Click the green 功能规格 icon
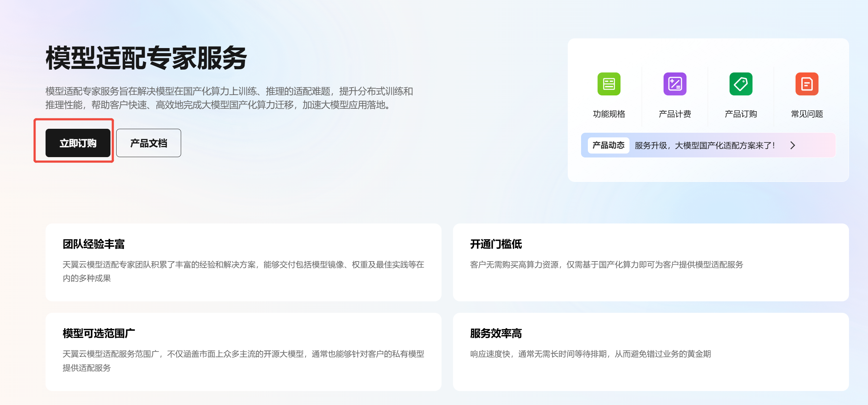 tap(609, 84)
